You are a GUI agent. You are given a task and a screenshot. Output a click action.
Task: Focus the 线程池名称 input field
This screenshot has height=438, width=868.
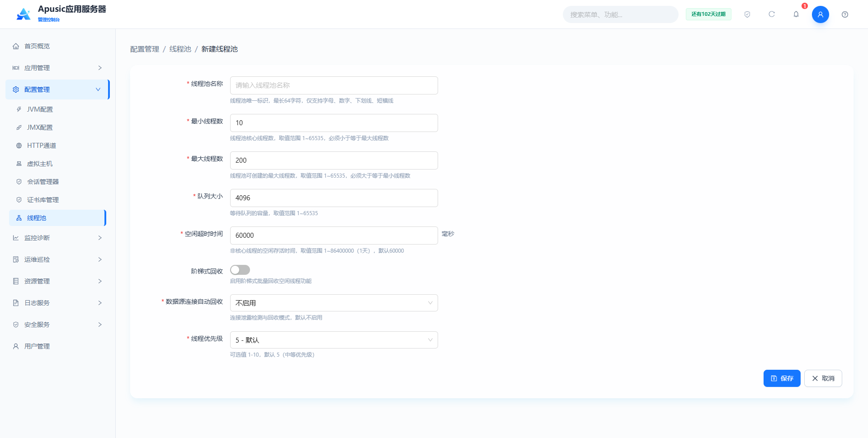point(334,85)
